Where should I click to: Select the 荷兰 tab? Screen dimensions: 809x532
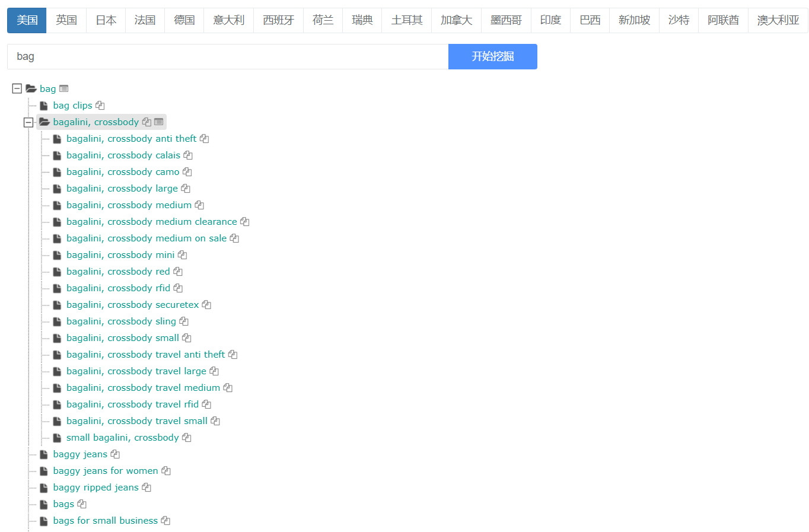[x=323, y=20]
